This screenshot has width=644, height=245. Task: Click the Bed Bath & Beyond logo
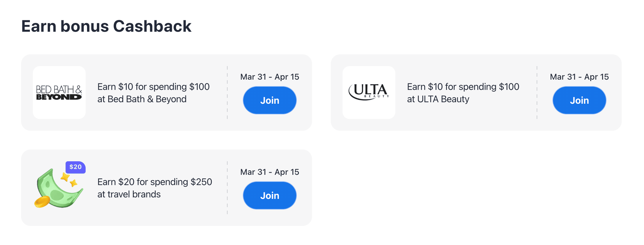point(59,93)
